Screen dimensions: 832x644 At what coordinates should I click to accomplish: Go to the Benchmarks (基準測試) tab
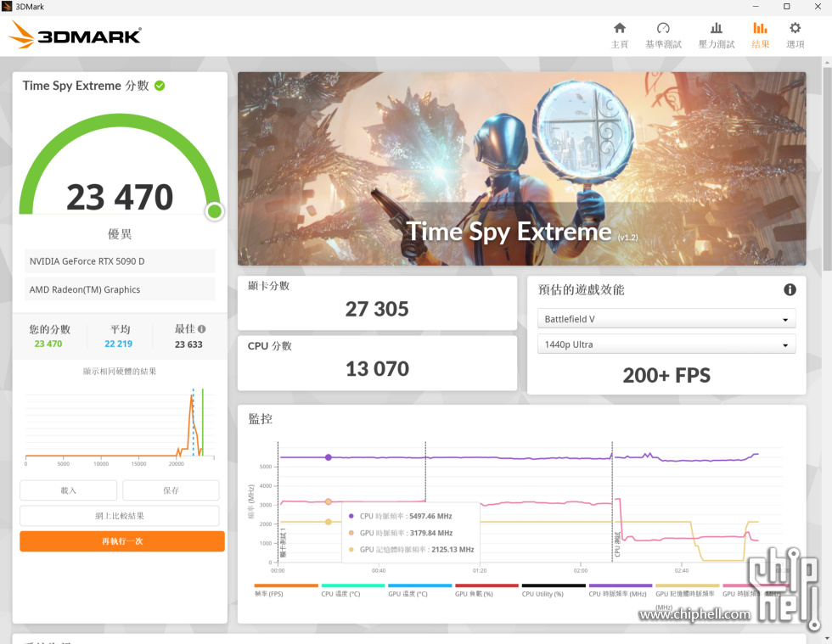(663, 36)
